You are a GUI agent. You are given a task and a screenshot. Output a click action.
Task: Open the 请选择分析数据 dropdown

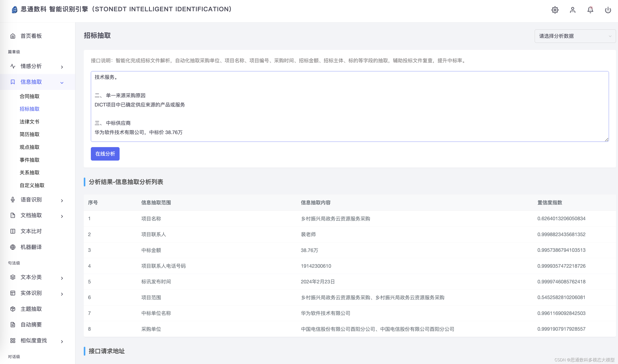coord(575,36)
